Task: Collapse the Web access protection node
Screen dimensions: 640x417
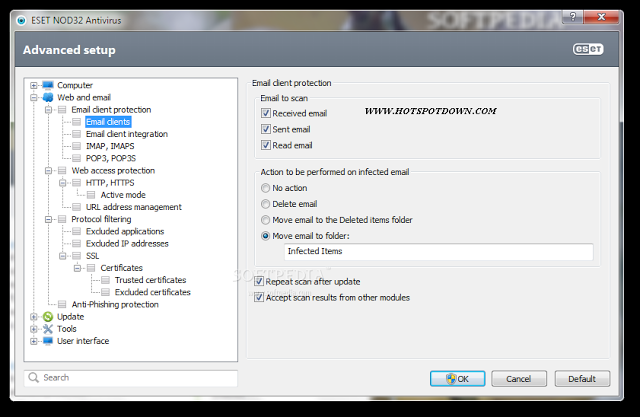Action: pos(48,171)
